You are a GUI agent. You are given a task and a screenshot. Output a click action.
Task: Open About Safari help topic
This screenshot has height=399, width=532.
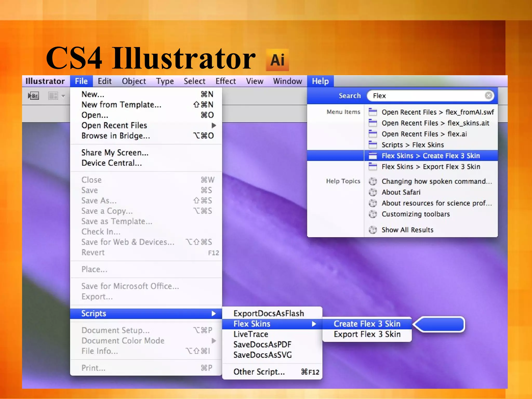(x=431, y=192)
